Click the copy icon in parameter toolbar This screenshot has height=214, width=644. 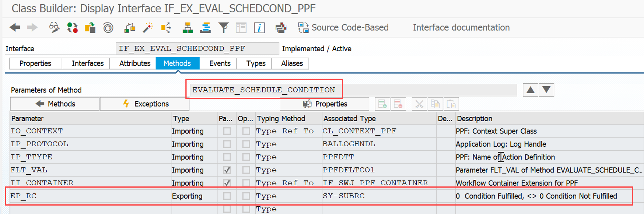point(435,104)
